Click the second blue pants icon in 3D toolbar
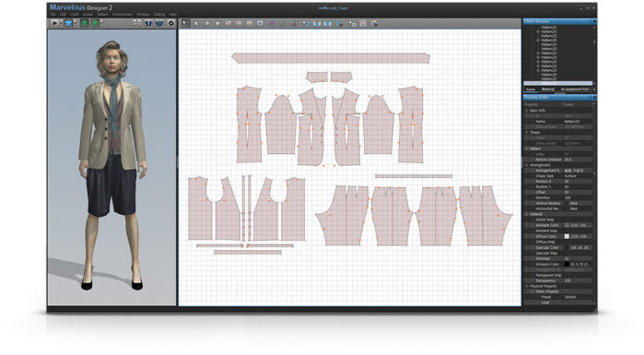This screenshot has height=355, width=644. [159, 23]
